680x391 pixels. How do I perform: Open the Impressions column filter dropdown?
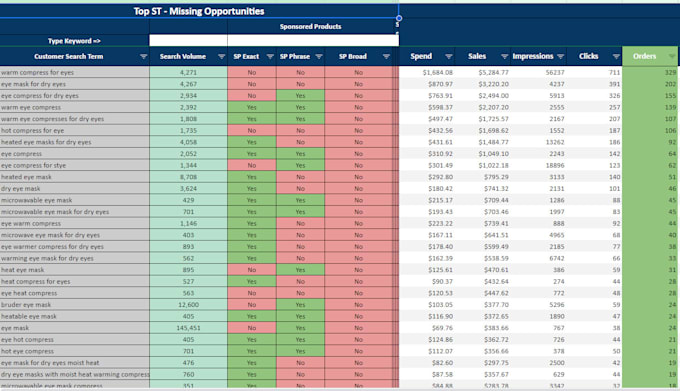560,56
